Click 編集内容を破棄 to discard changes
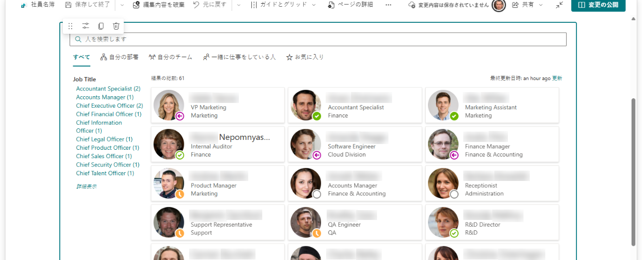The width and height of the screenshot is (644, 260). (x=158, y=5)
